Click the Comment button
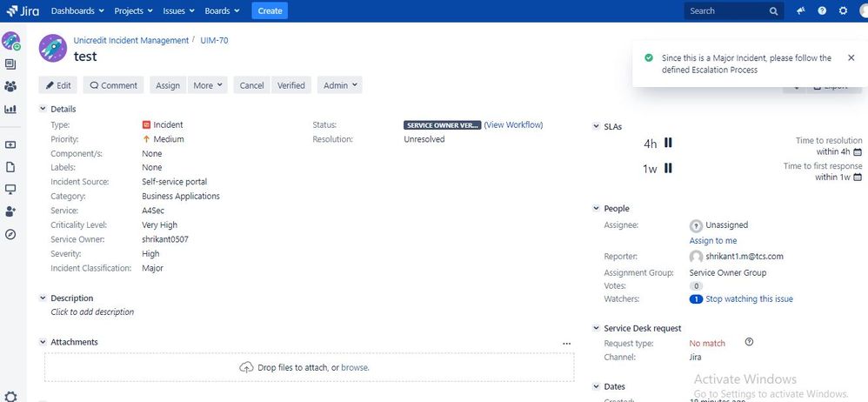868x402 pixels. click(x=113, y=85)
